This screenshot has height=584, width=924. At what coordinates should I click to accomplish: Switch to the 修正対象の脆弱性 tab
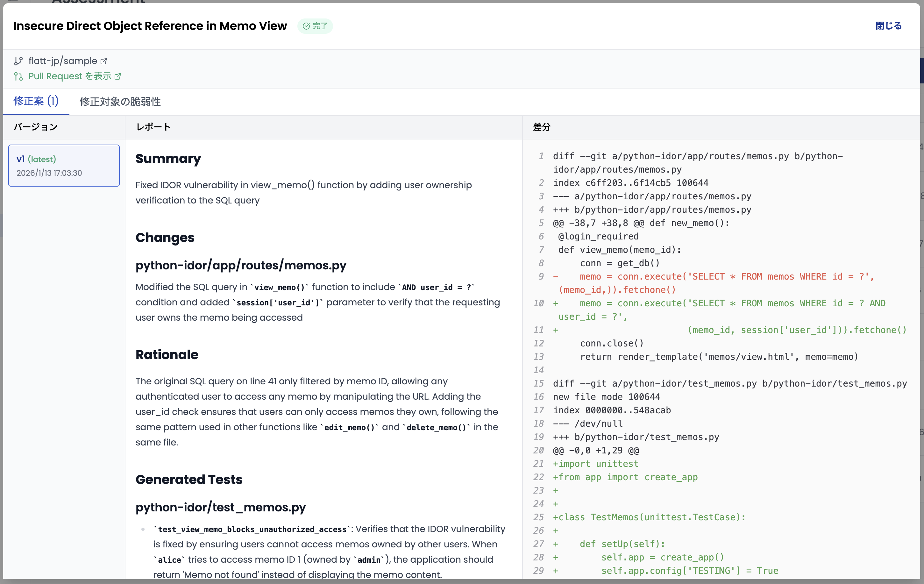(x=120, y=102)
